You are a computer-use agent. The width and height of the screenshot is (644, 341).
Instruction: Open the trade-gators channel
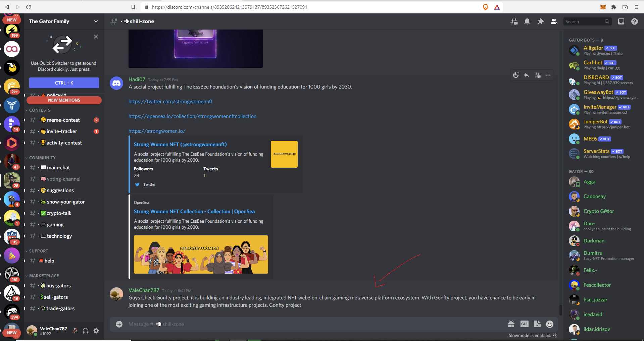(x=64, y=308)
